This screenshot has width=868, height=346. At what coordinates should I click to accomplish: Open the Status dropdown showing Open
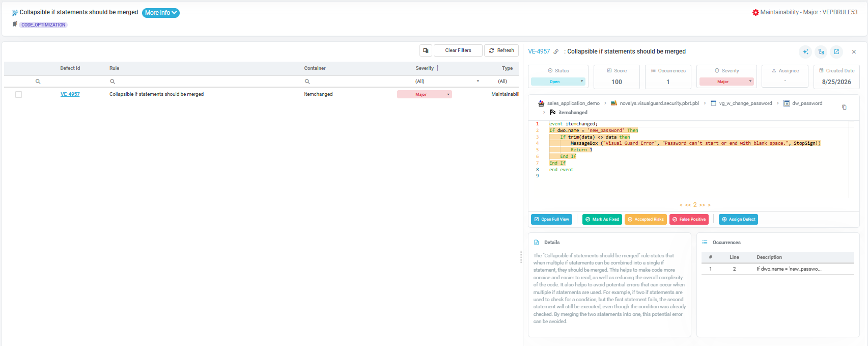tap(558, 82)
